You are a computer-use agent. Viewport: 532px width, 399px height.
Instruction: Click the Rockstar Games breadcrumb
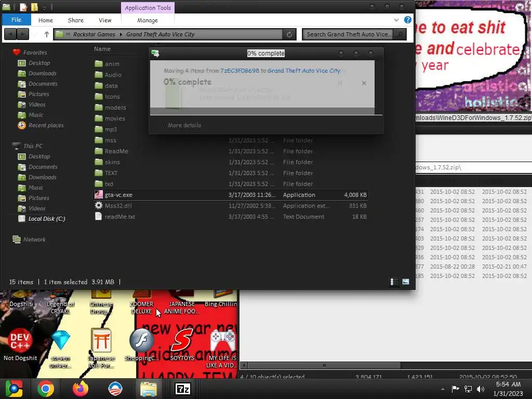pos(94,34)
